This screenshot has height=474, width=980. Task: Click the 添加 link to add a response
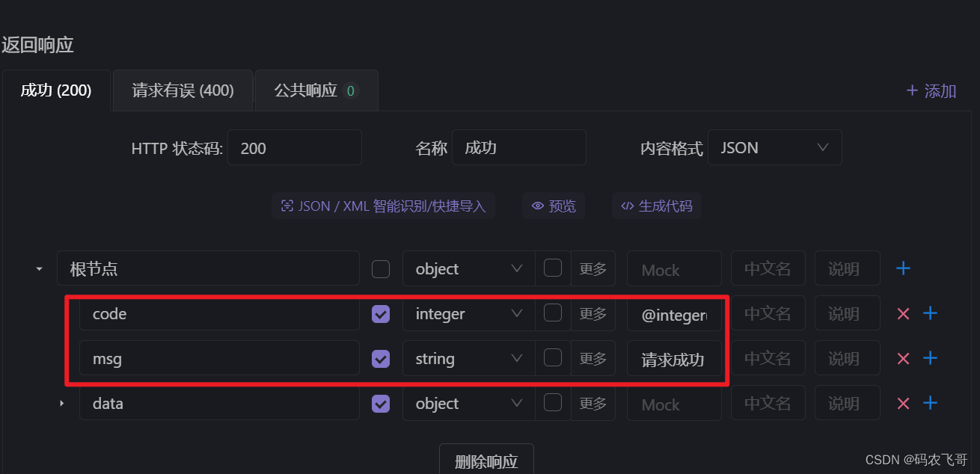point(930,90)
